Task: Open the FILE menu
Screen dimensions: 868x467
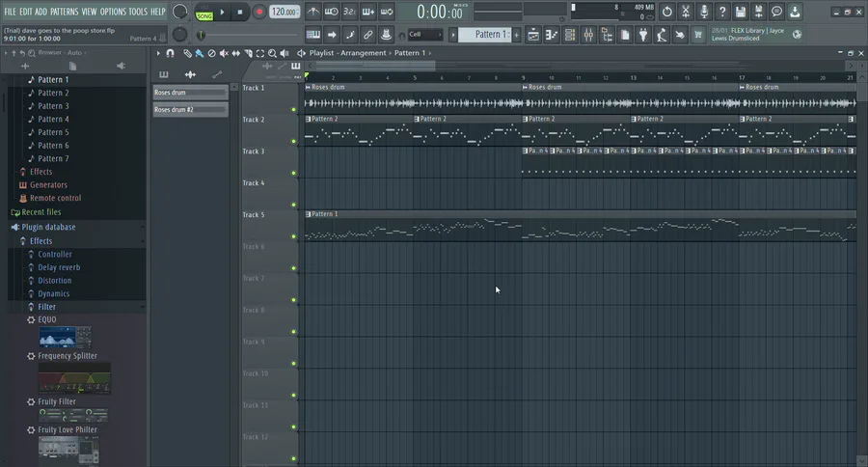Action: (10, 12)
